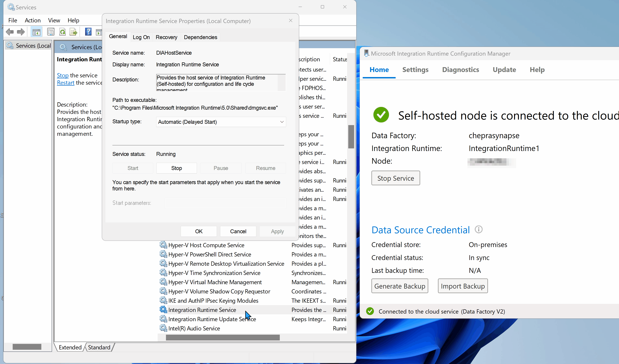Image resolution: width=619 pixels, height=364 pixels.
Task: Click the green checkmark beside cloud connection status
Action: click(370, 311)
